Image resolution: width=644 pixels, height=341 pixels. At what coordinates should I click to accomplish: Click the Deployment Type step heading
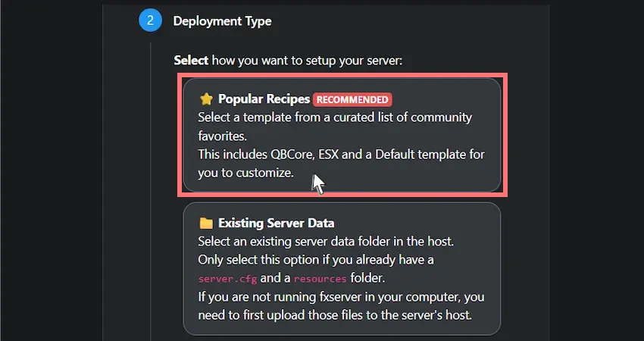[x=222, y=21]
